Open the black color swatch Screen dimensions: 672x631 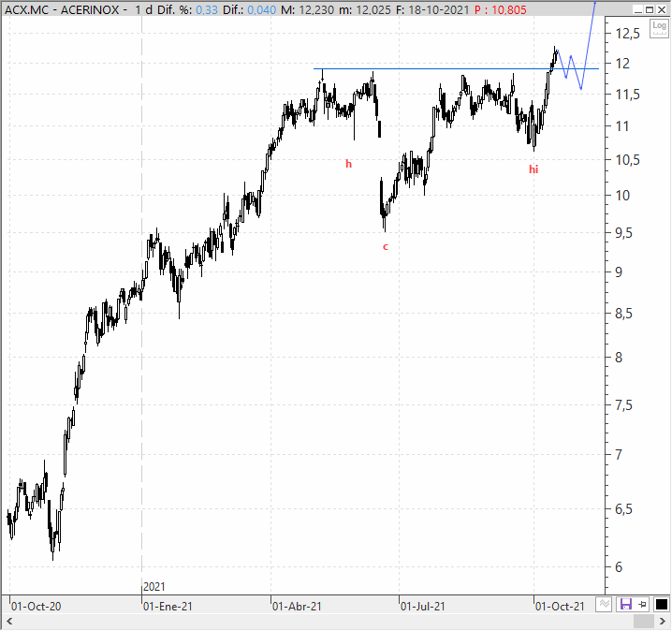[662, 605]
